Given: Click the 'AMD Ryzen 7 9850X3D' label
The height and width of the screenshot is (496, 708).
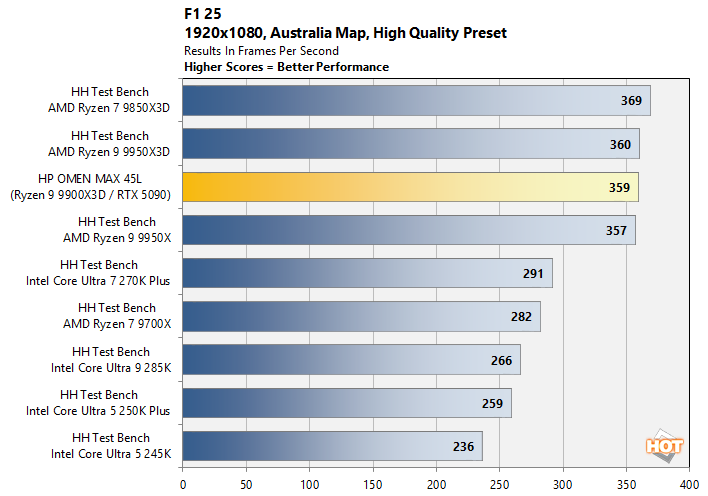Looking at the screenshot, I should (109, 108).
